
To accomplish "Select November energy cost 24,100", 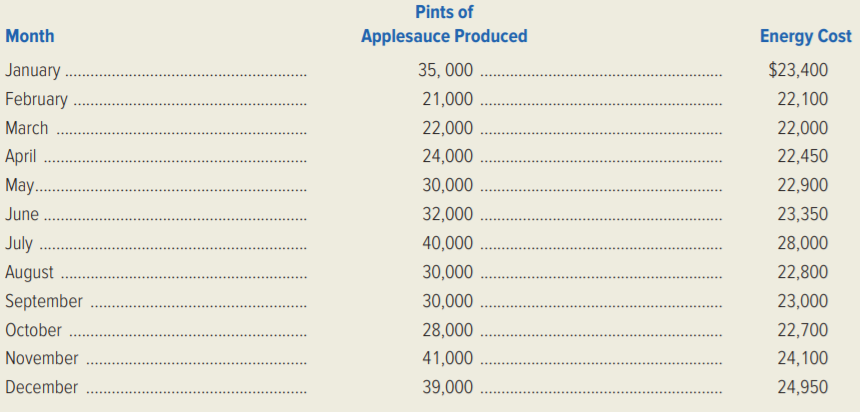I will pos(802,358).
